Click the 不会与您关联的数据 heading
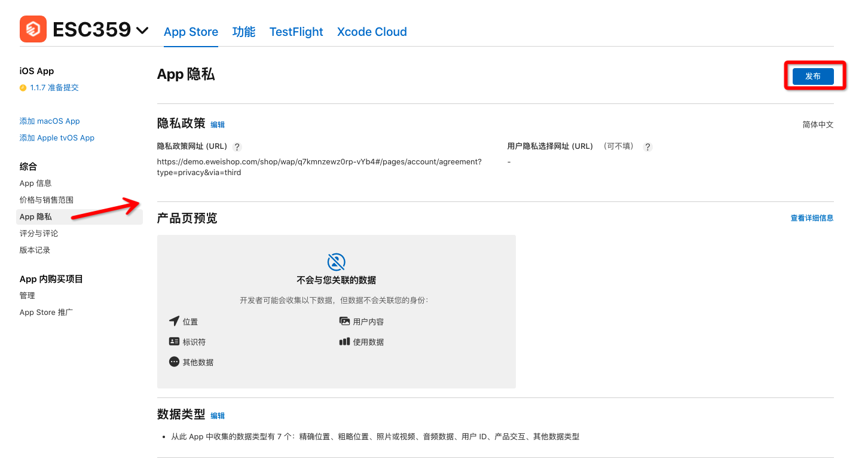Viewport: 868px width, 459px height. point(337,280)
